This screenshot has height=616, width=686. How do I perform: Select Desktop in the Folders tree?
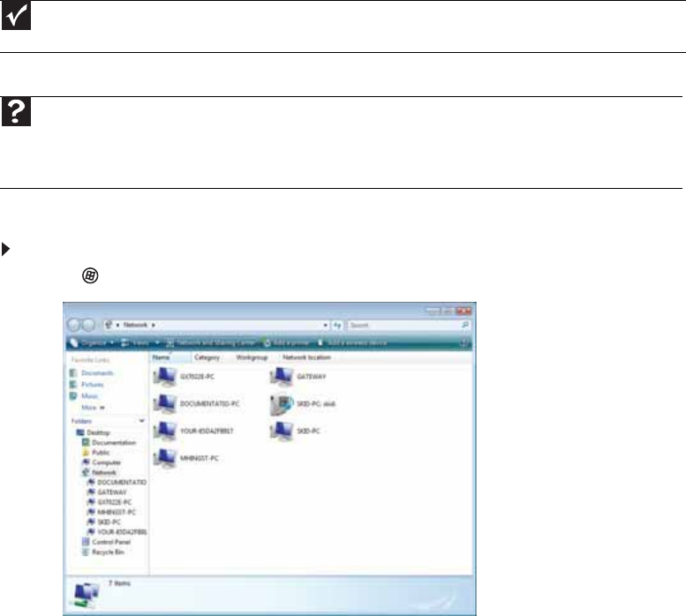pyautogui.click(x=98, y=432)
